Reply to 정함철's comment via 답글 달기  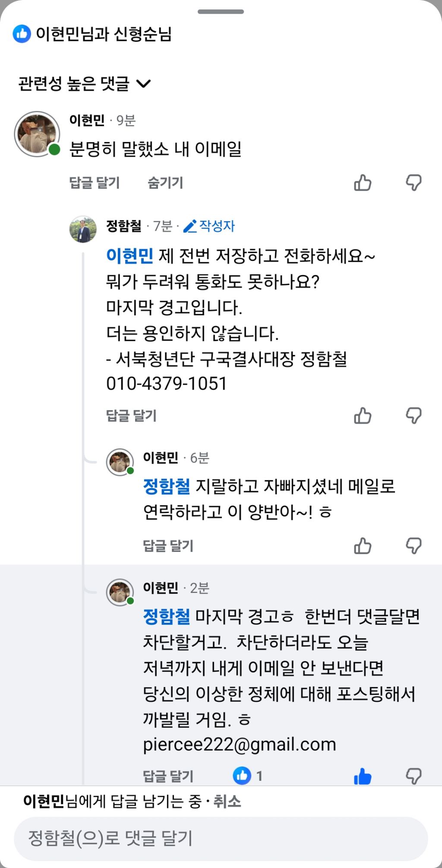coord(131,416)
